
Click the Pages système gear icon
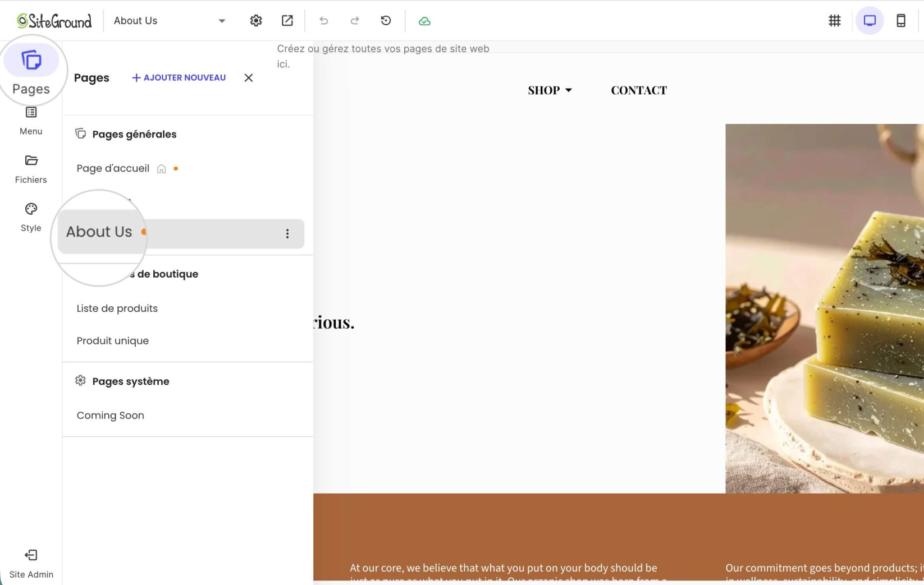click(80, 380)
